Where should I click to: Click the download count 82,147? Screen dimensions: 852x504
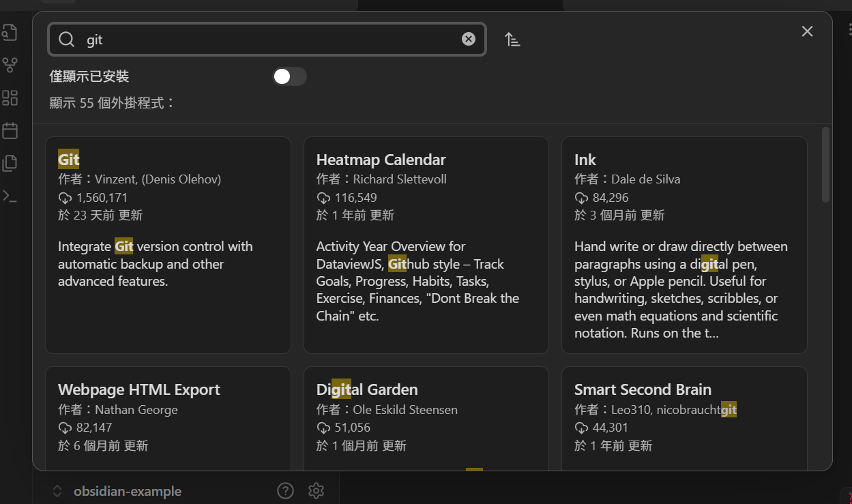click(94, 428)
